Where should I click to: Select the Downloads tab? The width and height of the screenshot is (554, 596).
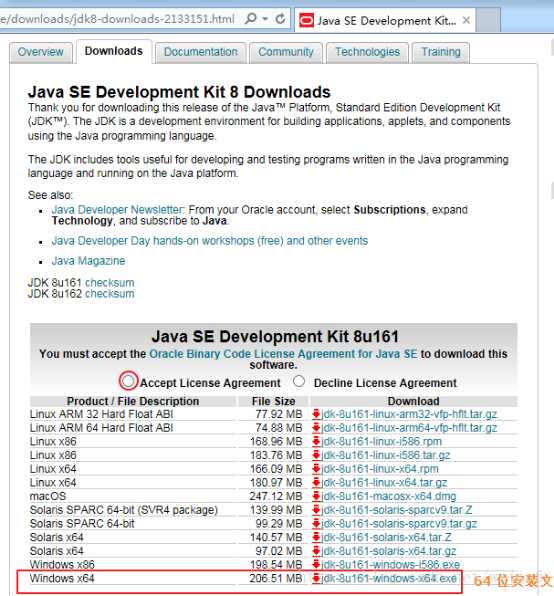(114, 51)
